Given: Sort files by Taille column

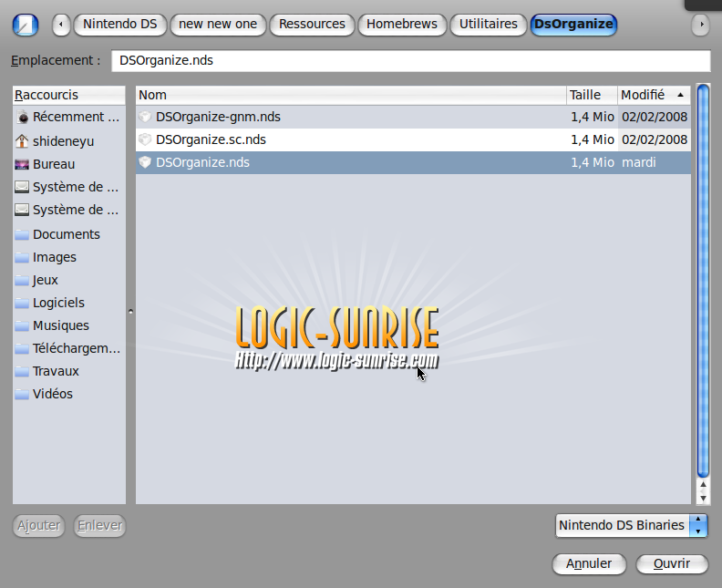Looking at the screenshot, I should 592,95.
